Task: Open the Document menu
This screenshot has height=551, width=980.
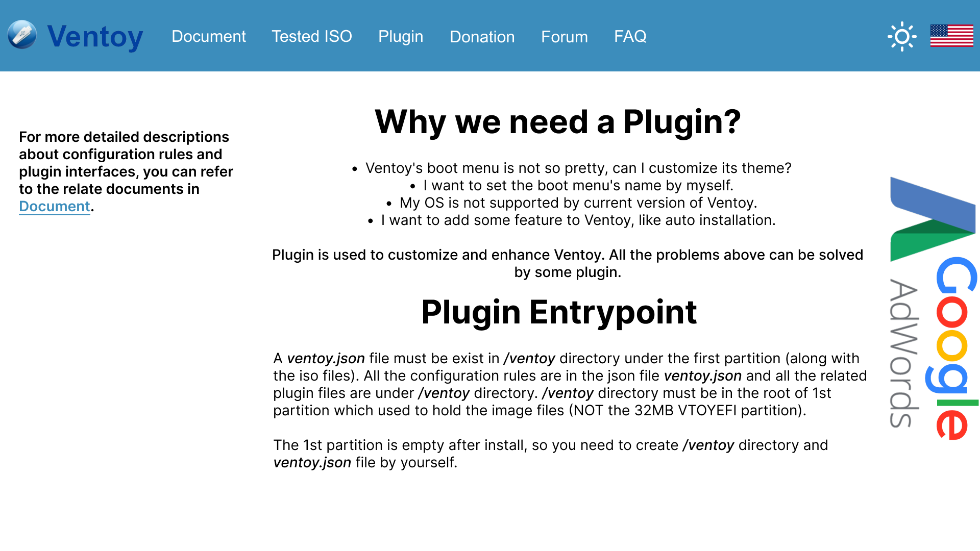Action: [x=209, y=36]
